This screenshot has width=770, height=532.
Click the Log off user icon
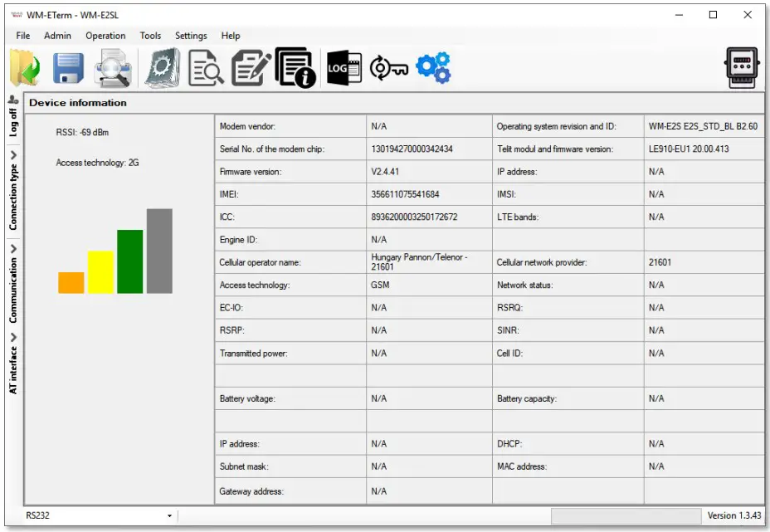[x=13, y=100]
